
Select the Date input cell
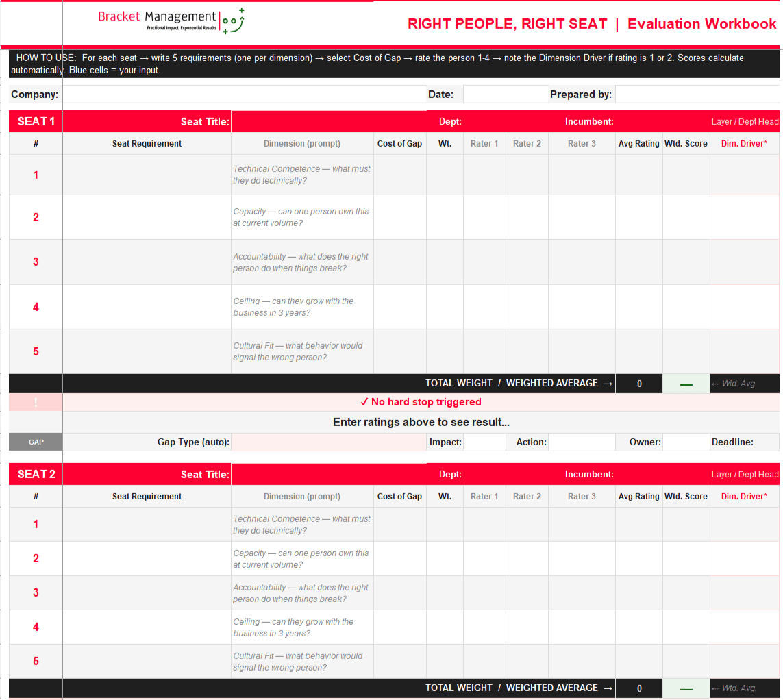pos(506,95)
